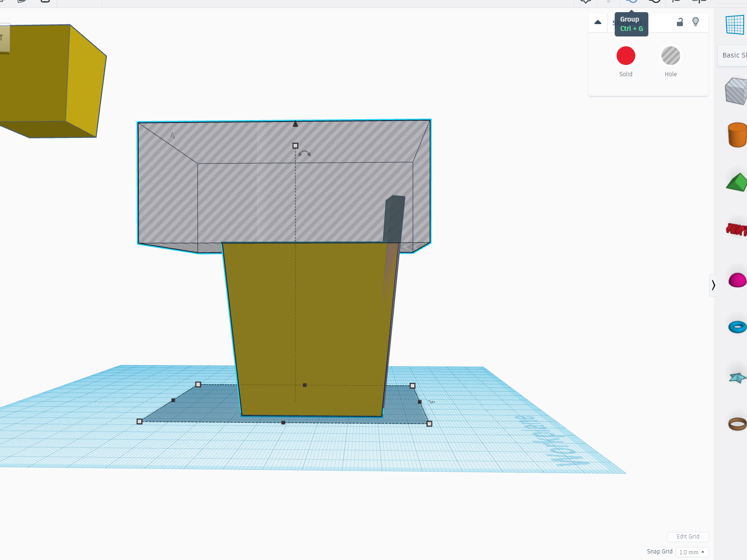Viewport: 747px width, 560px height.
Task: Click the front-right corner resize handle
Action: [x=430, y=424]
